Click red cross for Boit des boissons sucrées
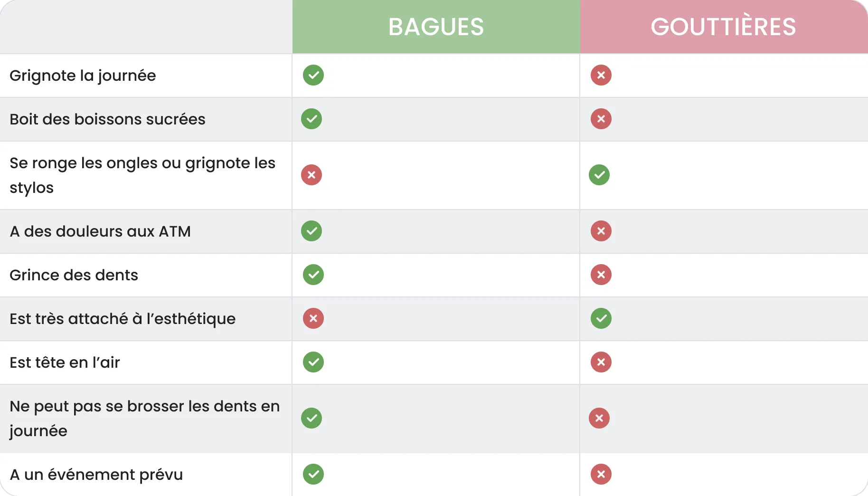The image size is (868, 496). click(601, 119)
